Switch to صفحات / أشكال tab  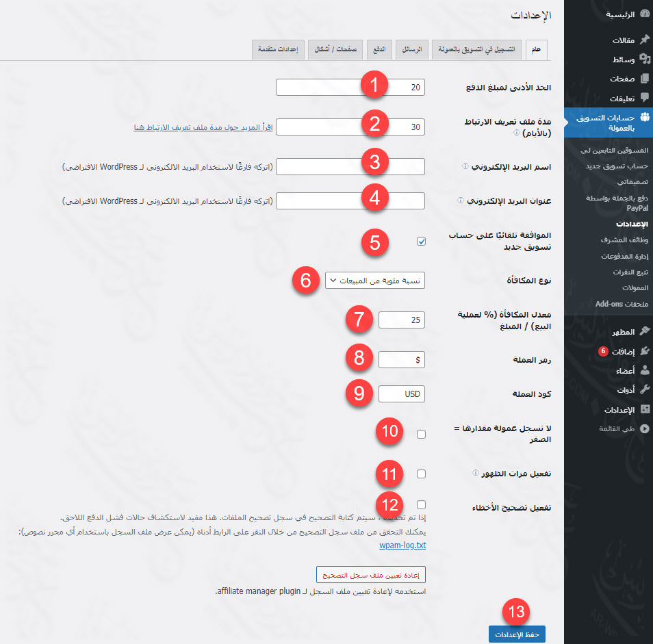(x=335, y=49)
